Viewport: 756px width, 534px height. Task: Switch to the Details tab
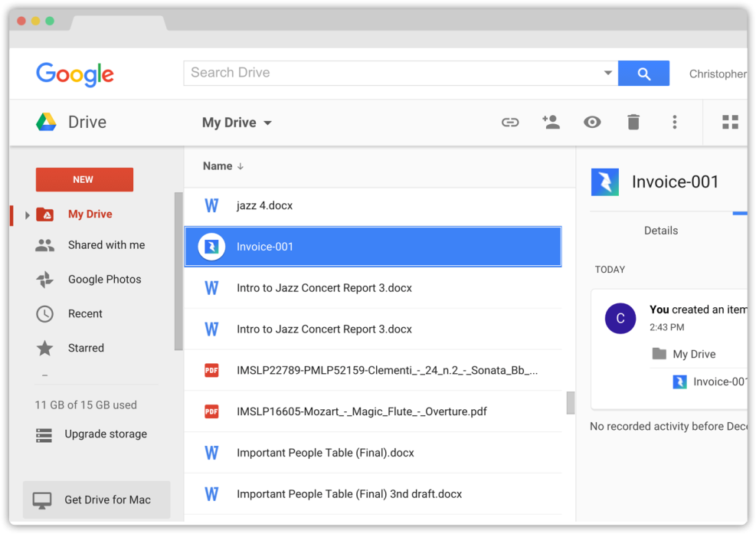(x=660, y=230)
